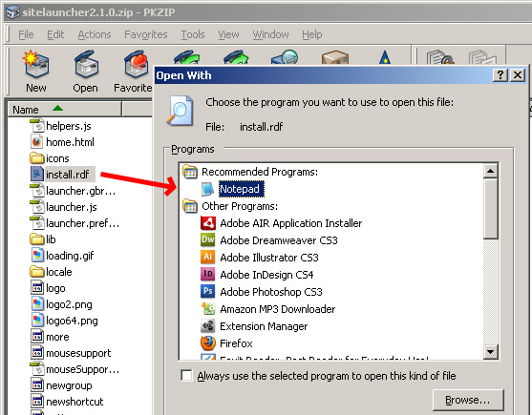The height and width of the screenshot is (415, 532).
Task: Open the File menu in PKZIP
Action: (x=26, y=34)
